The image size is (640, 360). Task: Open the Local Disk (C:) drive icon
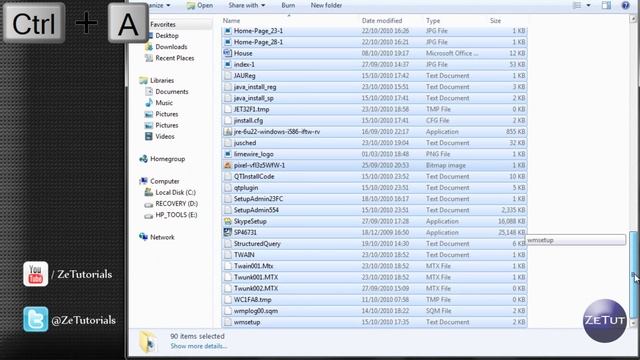pyautogui.click(x=149, y=192)
